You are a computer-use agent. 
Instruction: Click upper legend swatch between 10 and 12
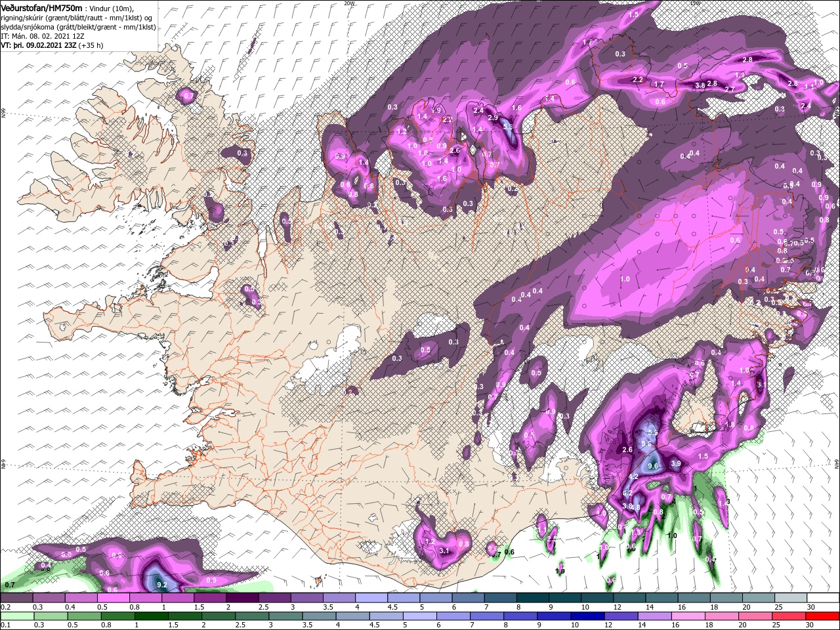tap(597, 597)
